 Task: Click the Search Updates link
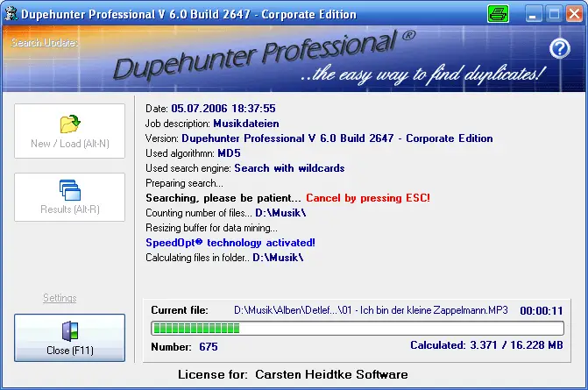tap(45, 42)
